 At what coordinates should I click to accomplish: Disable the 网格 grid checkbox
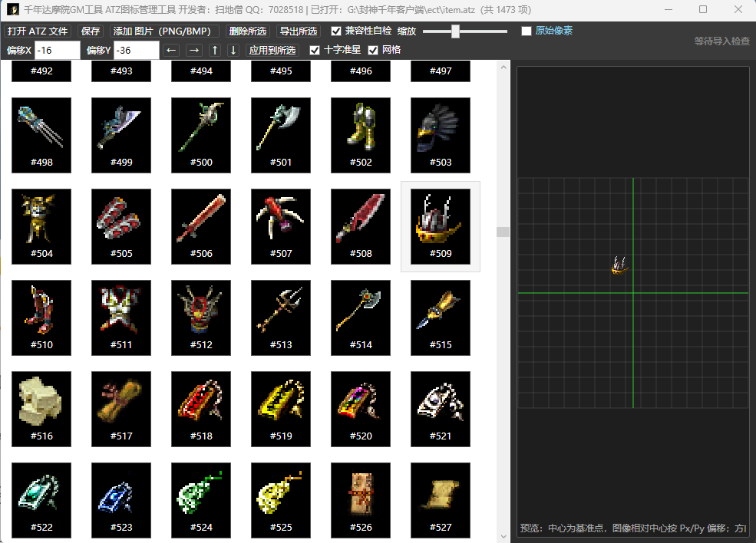point(374,50)
